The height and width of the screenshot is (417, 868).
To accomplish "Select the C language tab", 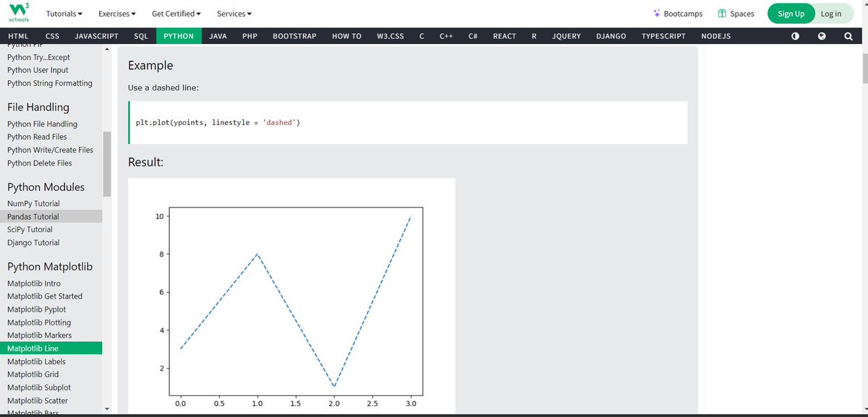I will point(422,36).
